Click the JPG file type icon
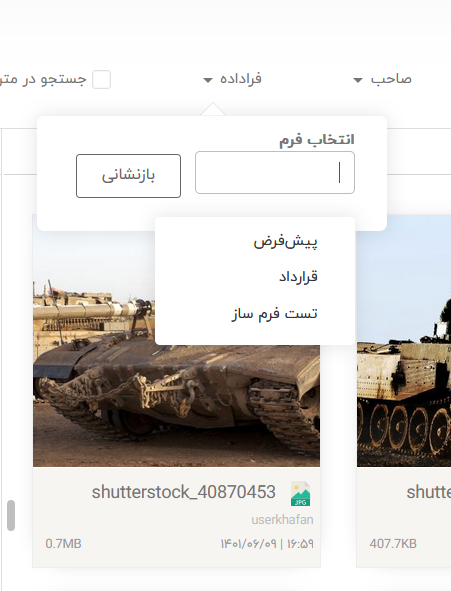Image resolution: width=451 pixels, height=591 pixels. tap(300, 494)
